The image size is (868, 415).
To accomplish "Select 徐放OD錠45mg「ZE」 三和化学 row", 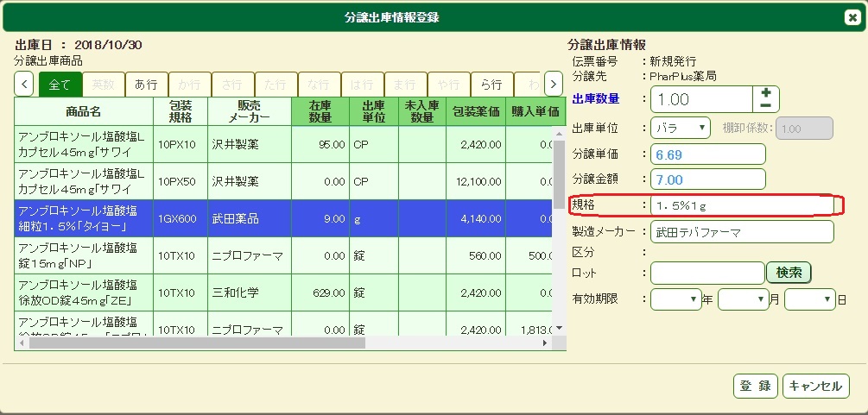I will point(283,292).
